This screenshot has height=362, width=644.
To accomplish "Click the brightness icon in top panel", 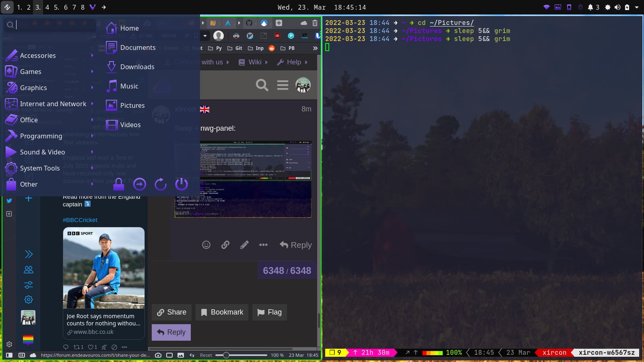I will [608, 7].
